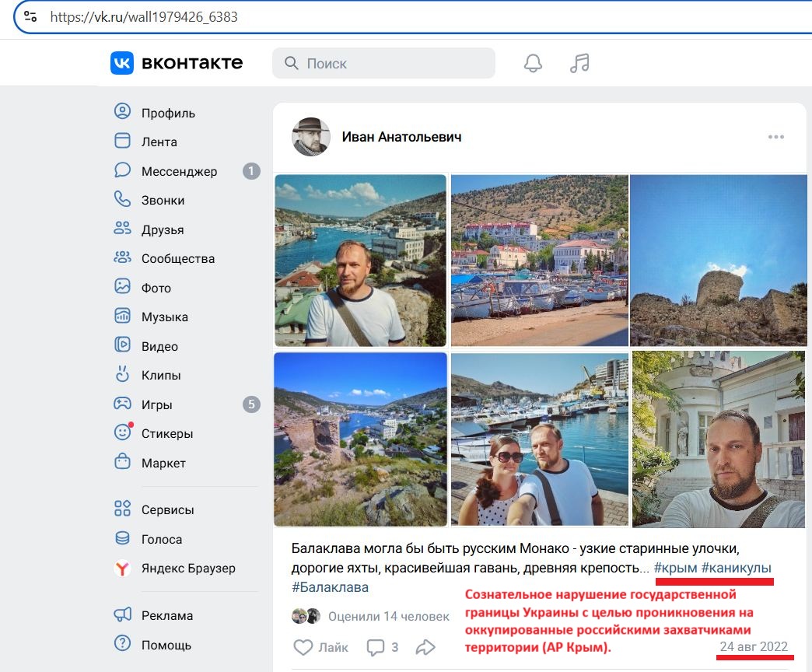Viewport: 812px width, 672px height.
Task: Open Профиль menu item
Action: pyautogui.click(x=168, y=113)
